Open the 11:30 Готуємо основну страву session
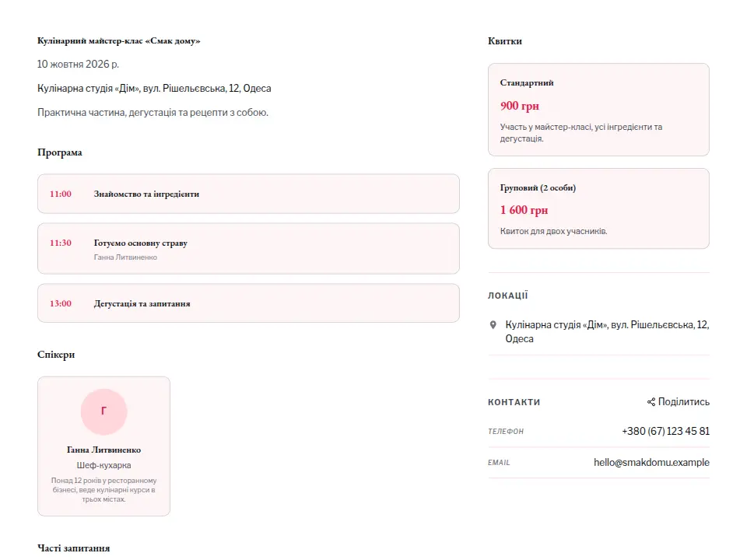 [248, 249]
